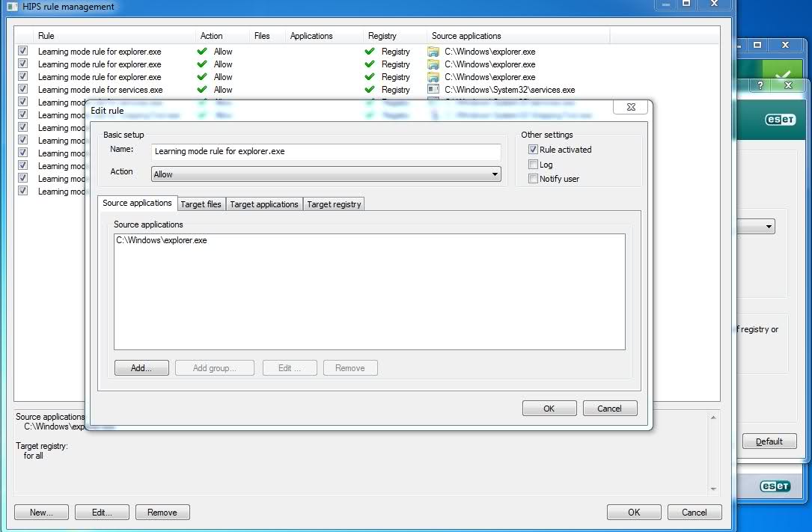
Task: Disable the Rule activated checkbox
Action: point(533,150)
